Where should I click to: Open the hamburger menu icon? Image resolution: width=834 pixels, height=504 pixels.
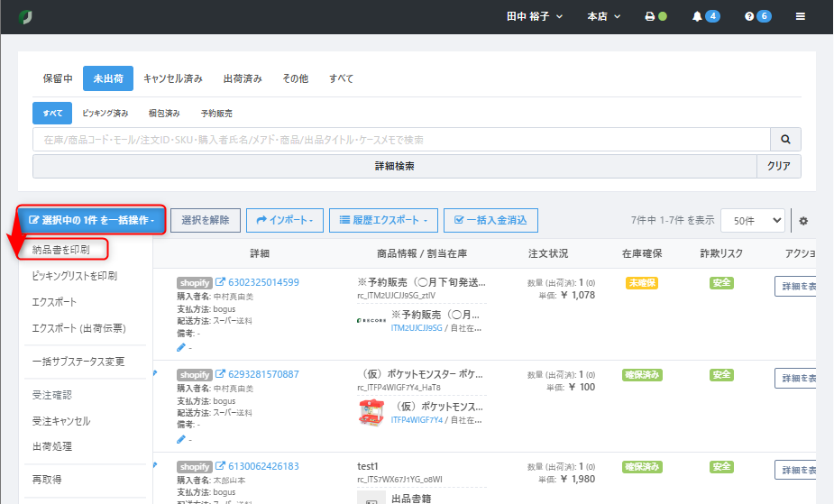(x=801, y=16)
